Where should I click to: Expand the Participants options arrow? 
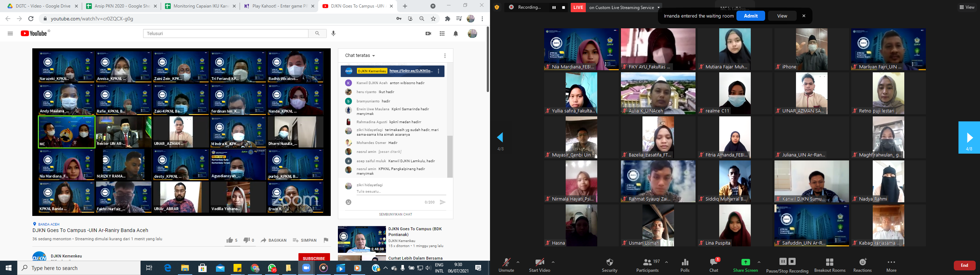tap(666, 262)
